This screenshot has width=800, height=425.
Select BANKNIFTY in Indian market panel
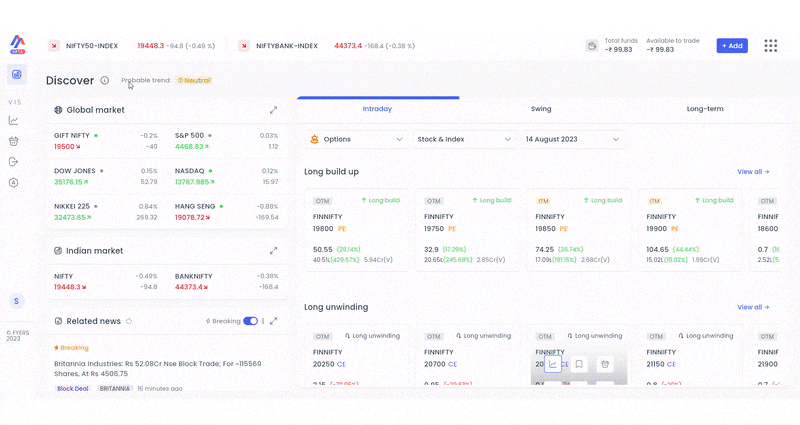tap(227, 282)
